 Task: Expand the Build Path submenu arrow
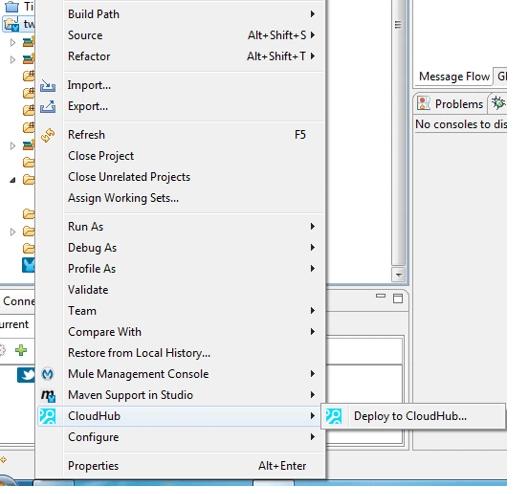pyautogui.click(x=312, y=14)
